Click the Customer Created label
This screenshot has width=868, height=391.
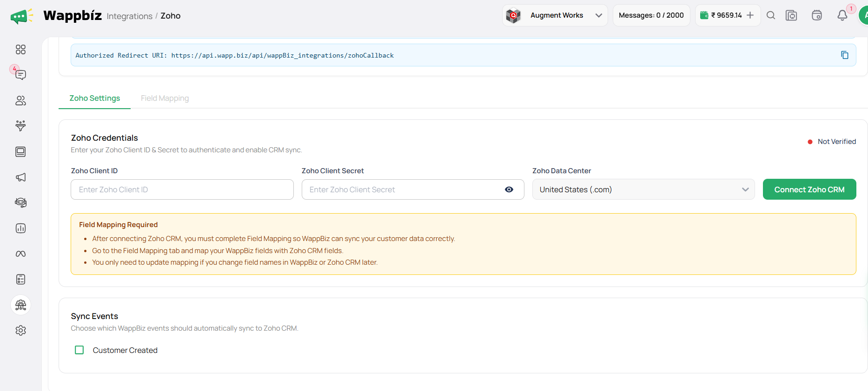(x=125, y=350)
